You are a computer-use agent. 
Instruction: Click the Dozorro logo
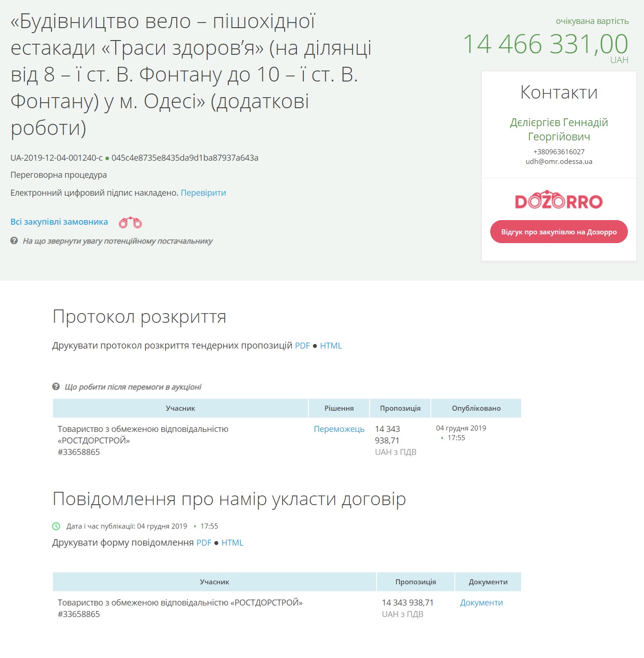click(558, 200)
